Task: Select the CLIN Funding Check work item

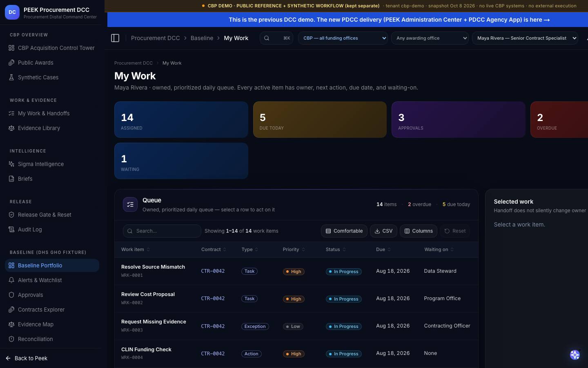Action: coord(296,354)
